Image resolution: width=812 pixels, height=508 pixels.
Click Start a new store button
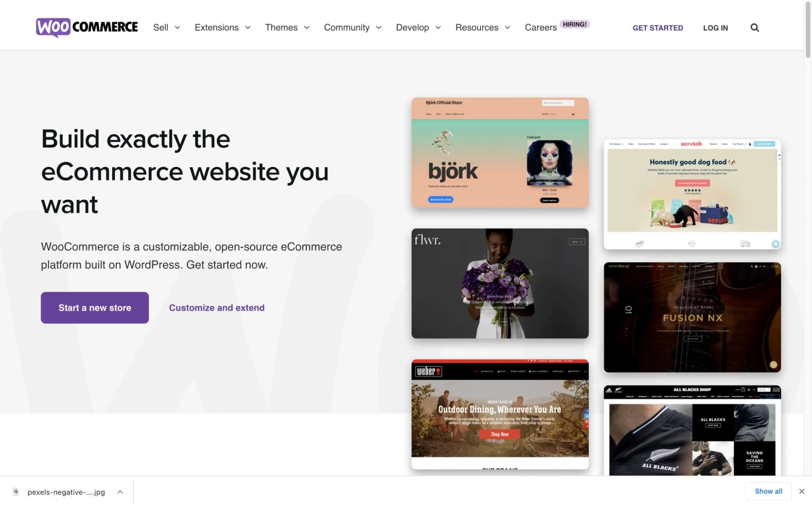click(x=95, y=307)
